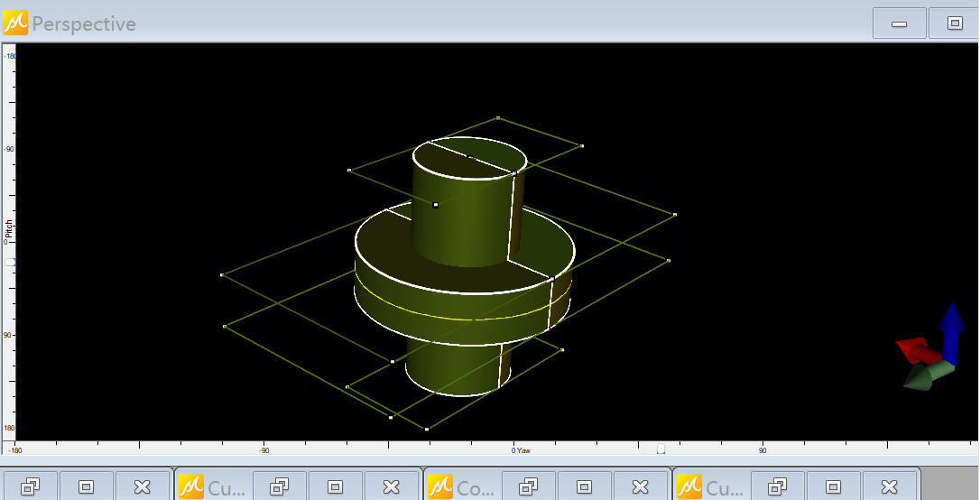Activate the "Co..." minimized window title
The image size is (980, 500).
(474, 487)
